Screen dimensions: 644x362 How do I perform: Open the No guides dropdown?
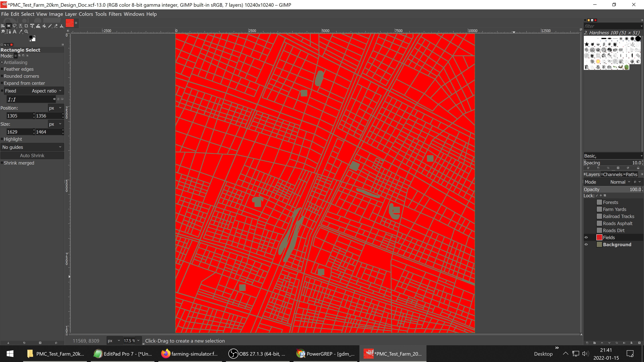coord(32,147)
